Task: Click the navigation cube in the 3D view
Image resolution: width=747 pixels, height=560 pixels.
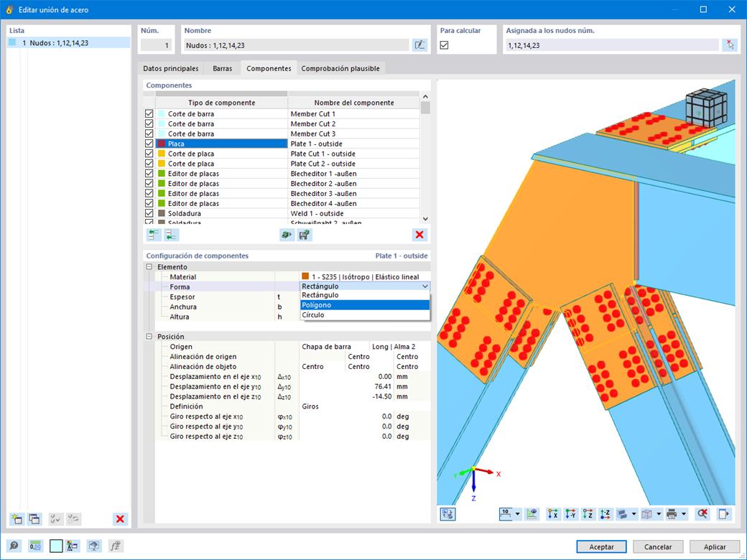Action: pos(706,109)
